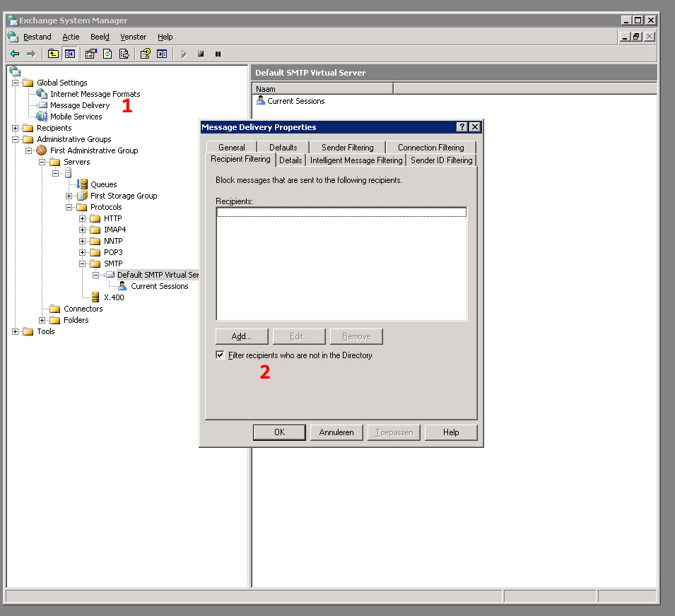
Task: Collapse the Protocols node
Action: coord(69,207)
